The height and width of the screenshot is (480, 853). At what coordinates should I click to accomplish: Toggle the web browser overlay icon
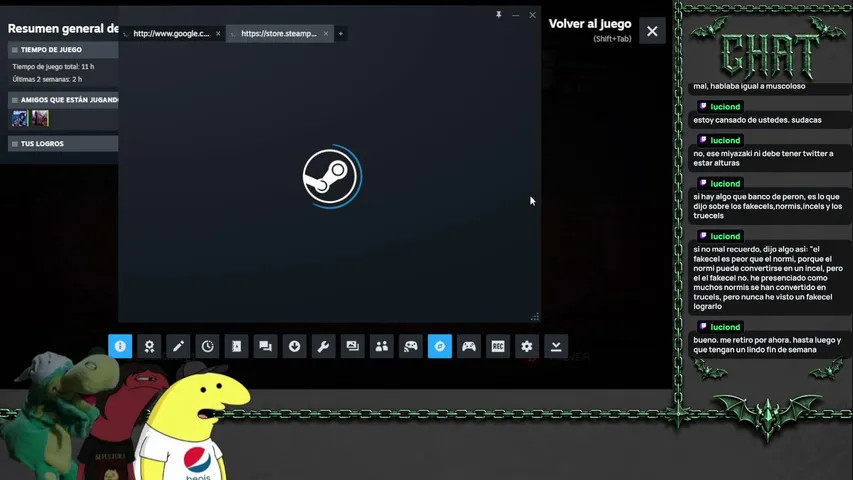[440, 346]
